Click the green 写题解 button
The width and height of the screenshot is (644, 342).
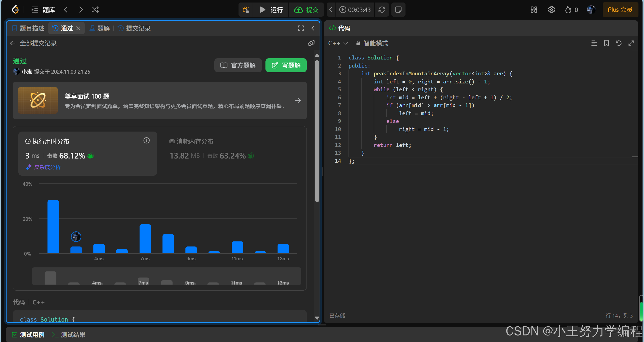[x=286, y=65]
